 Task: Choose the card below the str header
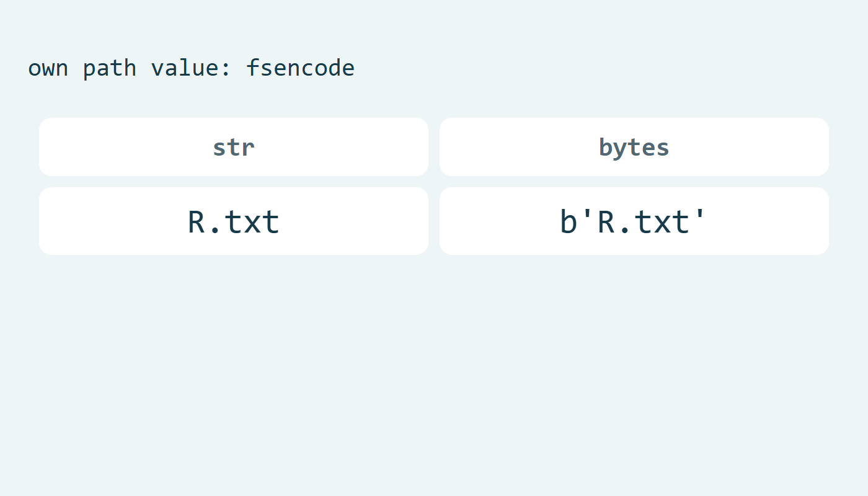pyautogui.click(x=234, y=221)
